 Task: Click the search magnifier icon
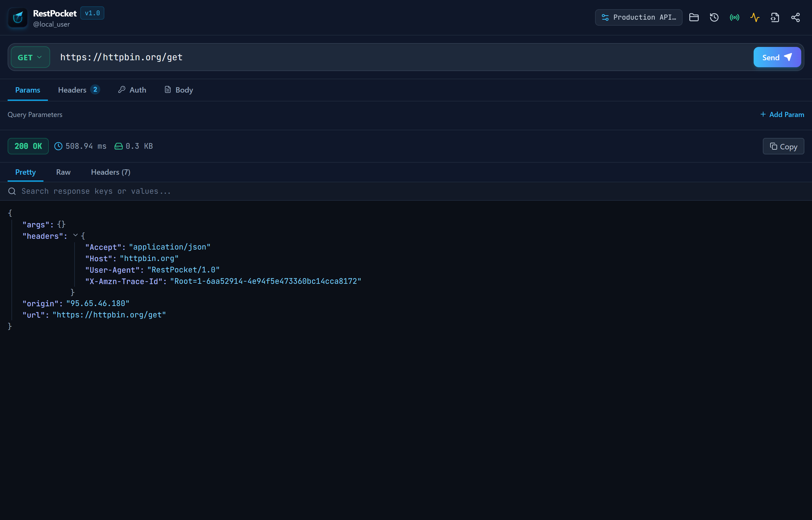[12, 191]
